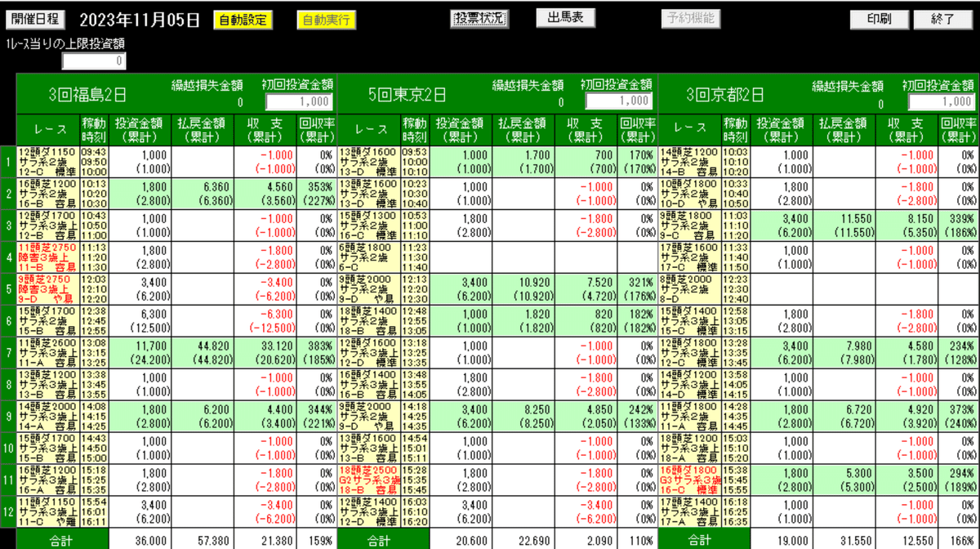Click Tokyo recovery rate 170%
980x549 pixels.
click(638, 162)
